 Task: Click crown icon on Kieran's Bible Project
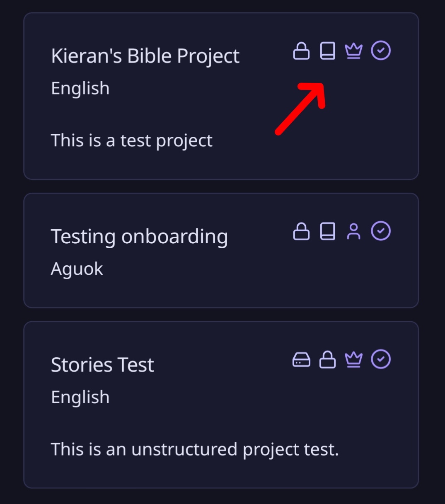tap(353, 51)
